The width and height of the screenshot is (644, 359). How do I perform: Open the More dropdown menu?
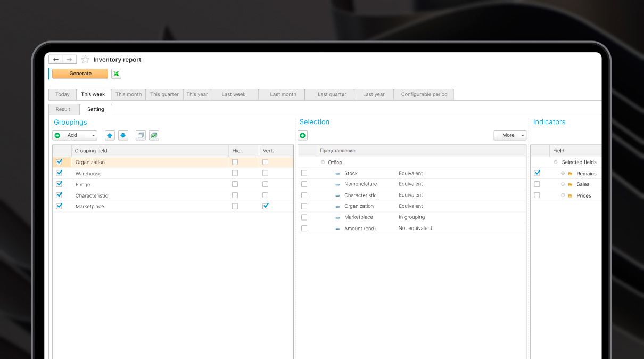click(x=510, y=135)
